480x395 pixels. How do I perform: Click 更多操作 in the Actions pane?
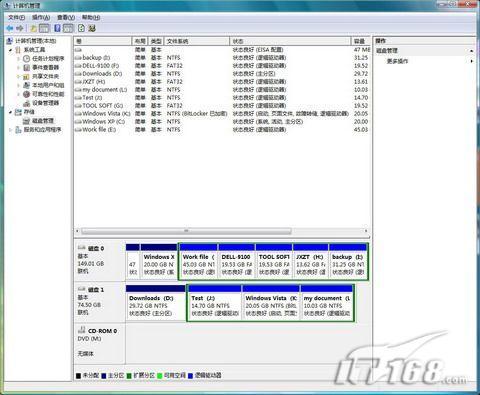[397, 61]
